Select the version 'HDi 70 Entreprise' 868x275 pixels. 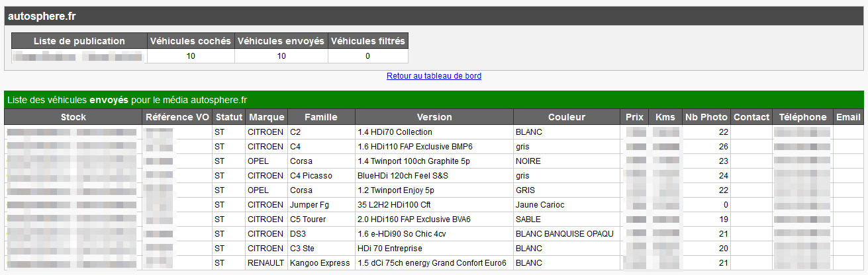pyautogui.click(x=389, y=249)
